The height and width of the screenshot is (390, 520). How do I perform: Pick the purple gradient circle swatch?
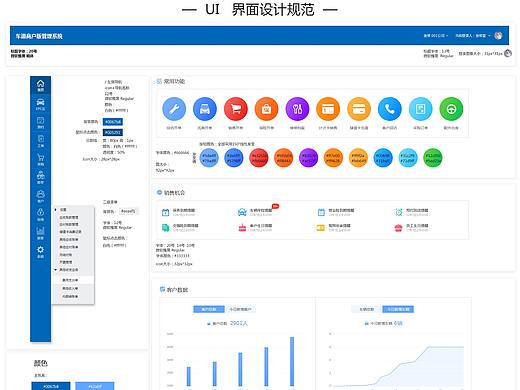coord(308,158)
